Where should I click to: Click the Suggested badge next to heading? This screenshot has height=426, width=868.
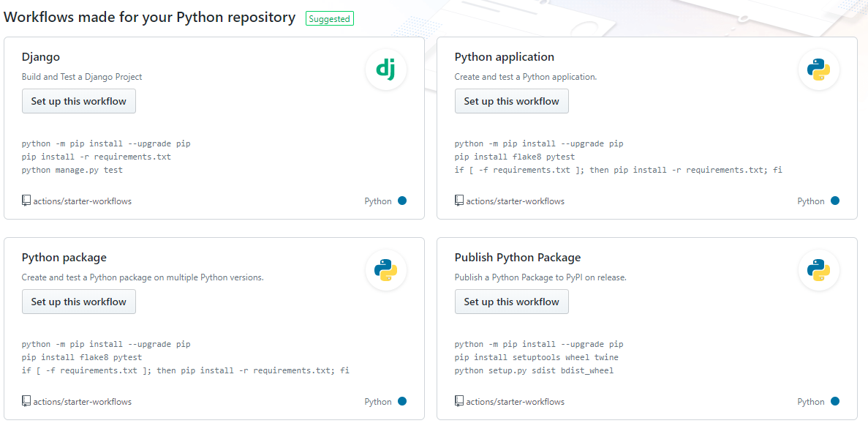329,19
